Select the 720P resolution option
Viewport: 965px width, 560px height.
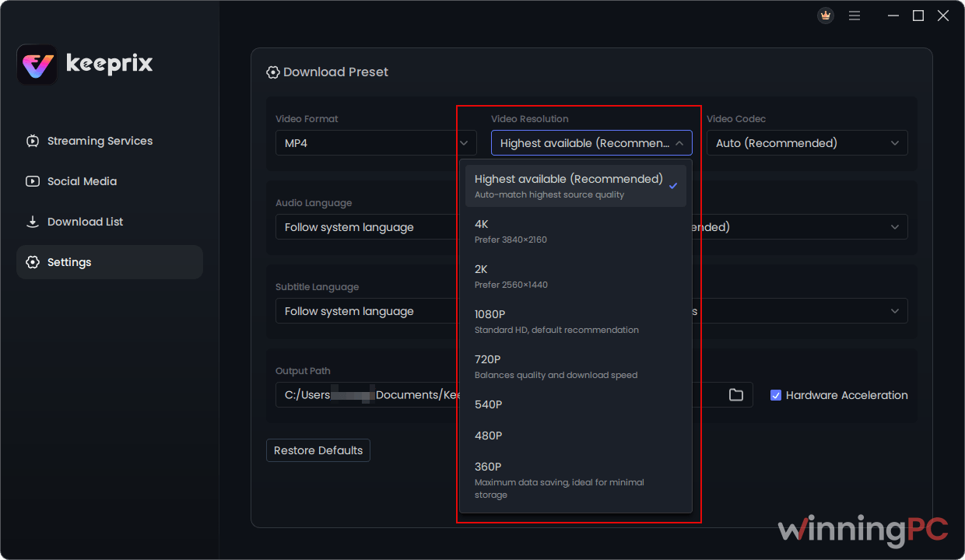tap(576, 366)
